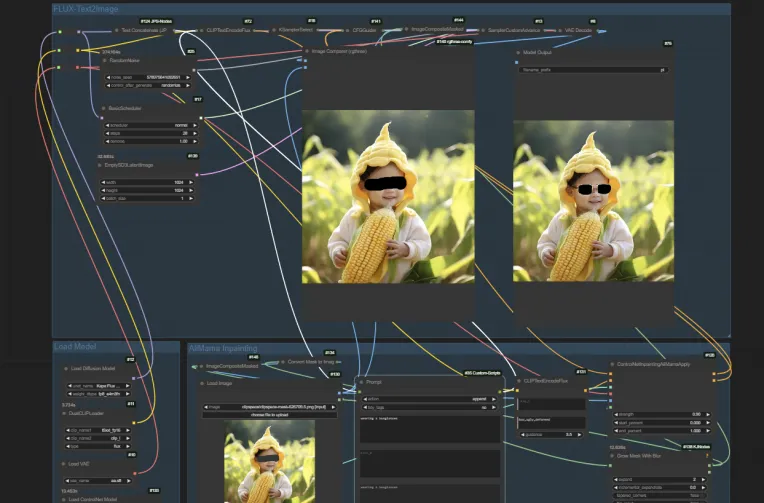Open the image file dropdown in Load Image

(x=269, y=406)
